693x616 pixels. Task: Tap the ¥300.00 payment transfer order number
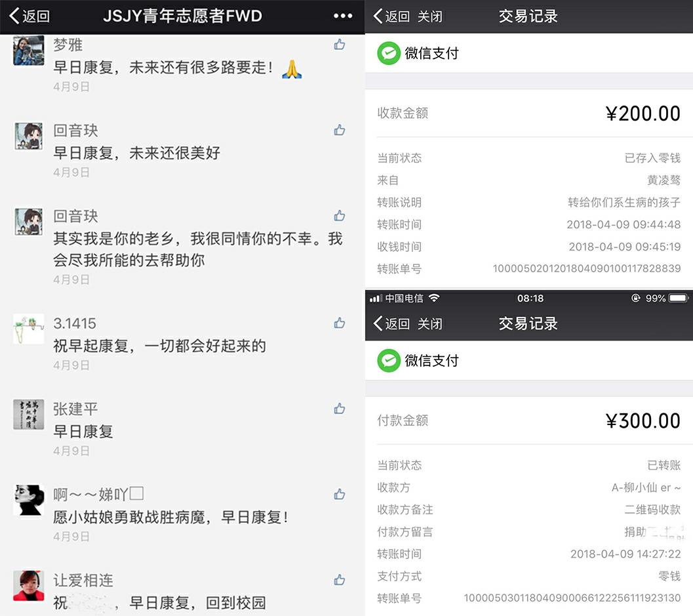pyautogui.click(x=572, y=598)
